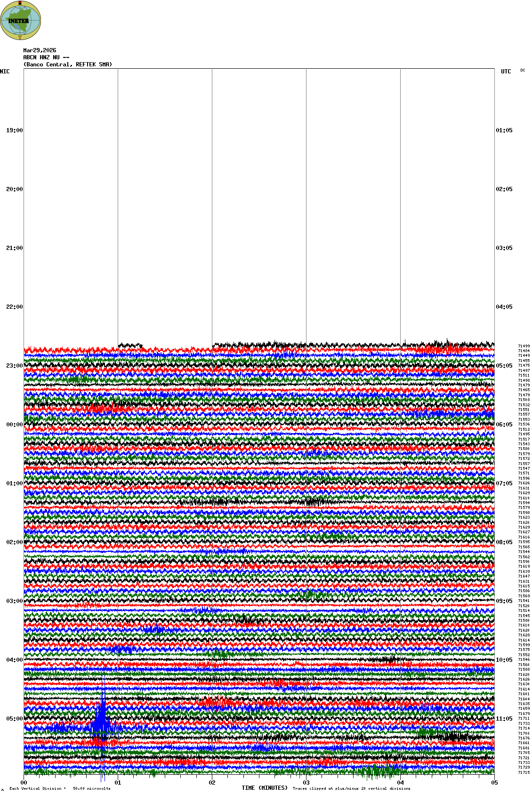Click the 01:05 UTC time marker
532x795 pixels.
click(x=504, y=130)
